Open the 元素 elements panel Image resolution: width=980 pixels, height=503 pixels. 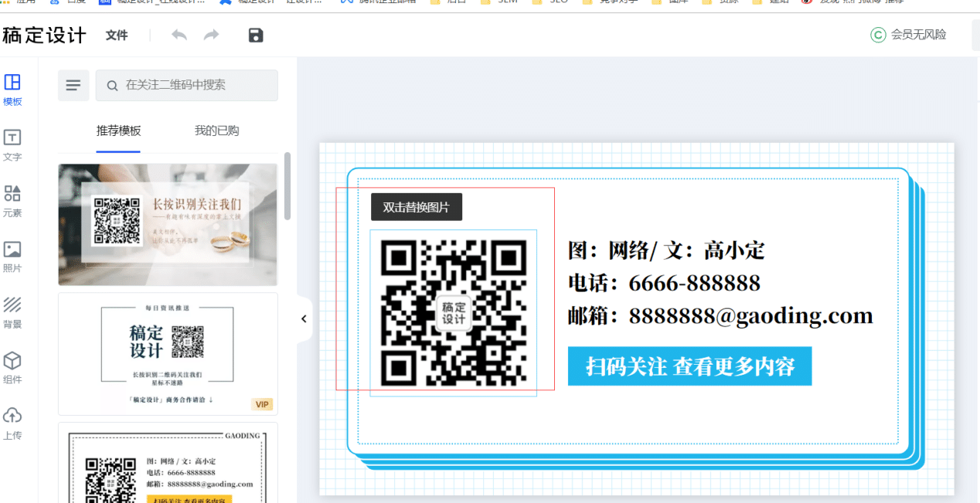(12, 201)
